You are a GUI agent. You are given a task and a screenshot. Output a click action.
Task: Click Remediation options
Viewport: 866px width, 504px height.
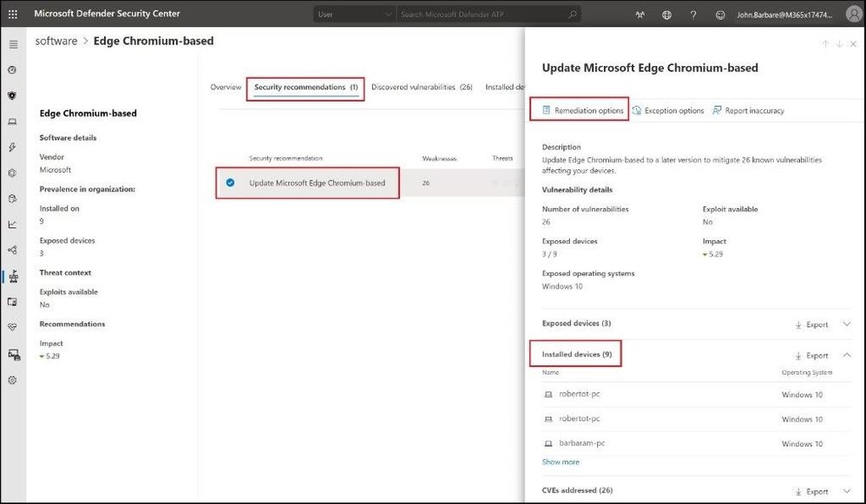(x=582, y=110)
